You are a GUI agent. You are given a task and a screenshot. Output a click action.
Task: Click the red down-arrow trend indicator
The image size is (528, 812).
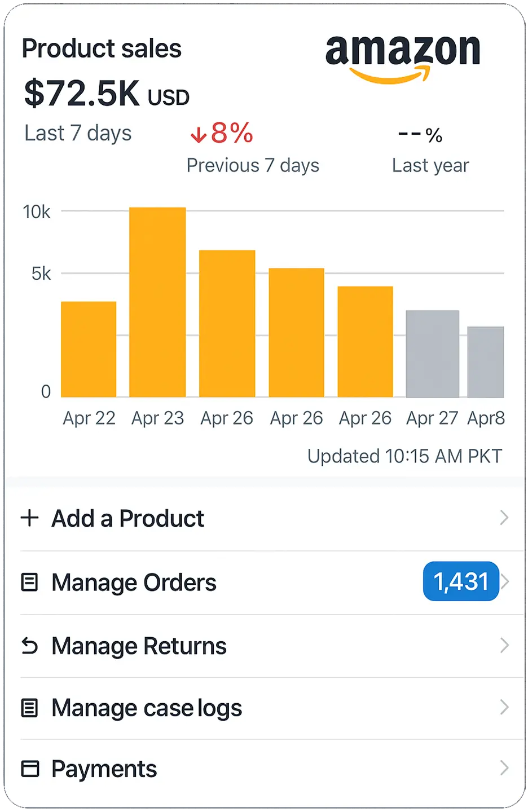tap(198, 135)
